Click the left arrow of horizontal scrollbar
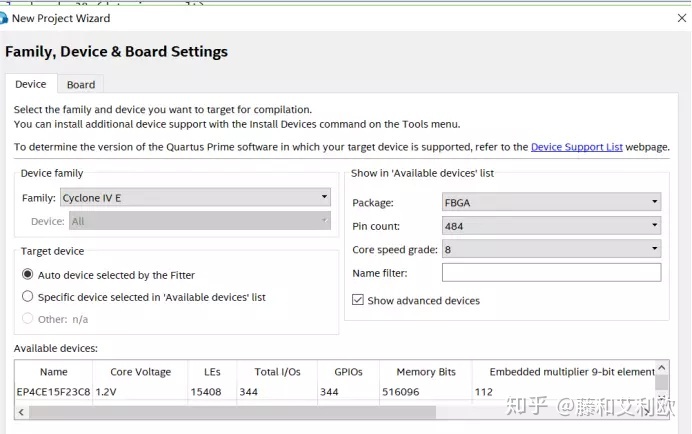The image size is (692, 434). (21, 412)
